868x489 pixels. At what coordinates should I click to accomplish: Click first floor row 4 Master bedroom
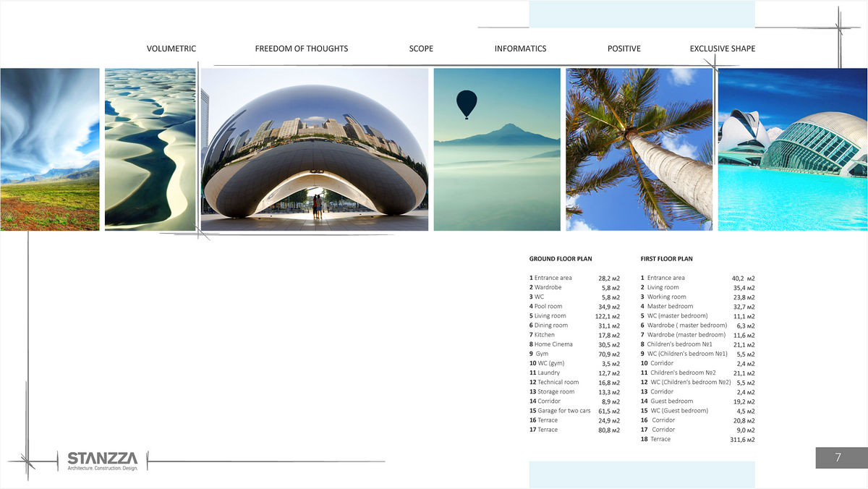(697, 306)
